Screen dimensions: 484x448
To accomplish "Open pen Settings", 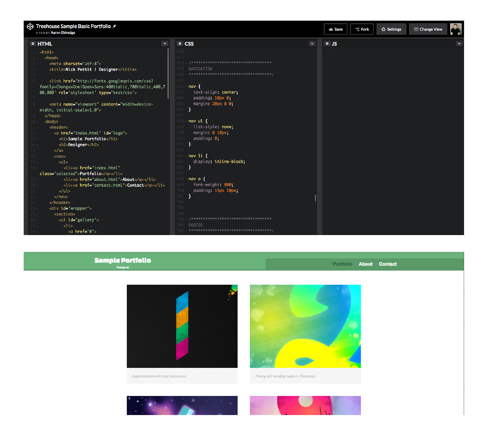I will point(391,29).
